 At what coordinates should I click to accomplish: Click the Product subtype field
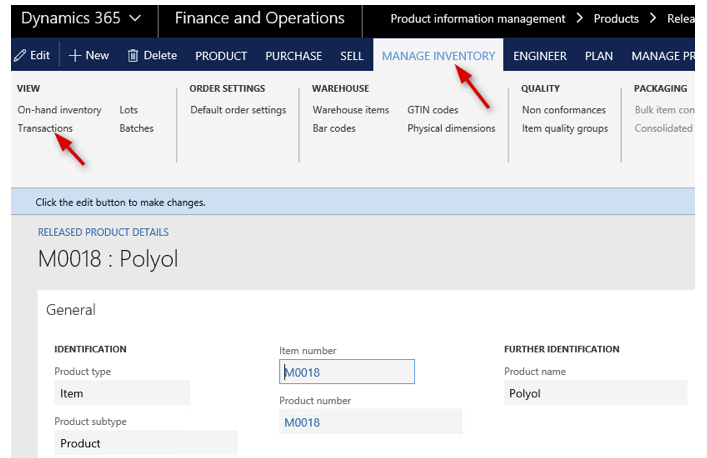[146, 443]
